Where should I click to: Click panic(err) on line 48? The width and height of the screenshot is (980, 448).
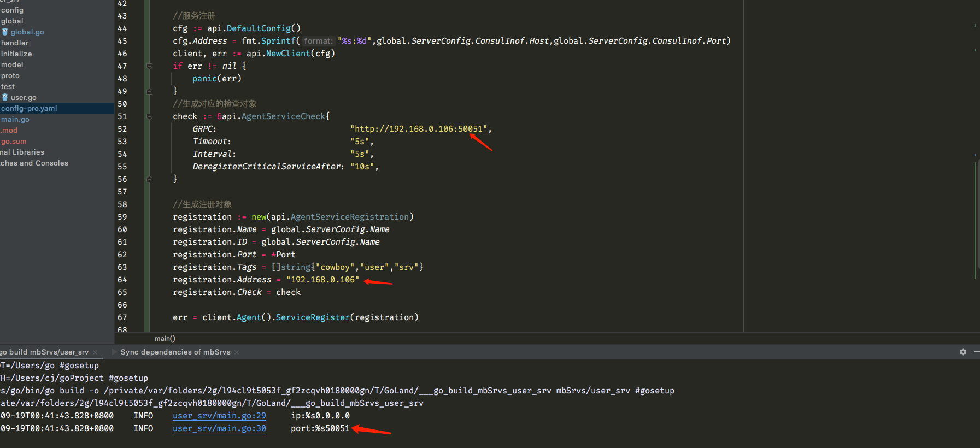click(x=217, y=79)
